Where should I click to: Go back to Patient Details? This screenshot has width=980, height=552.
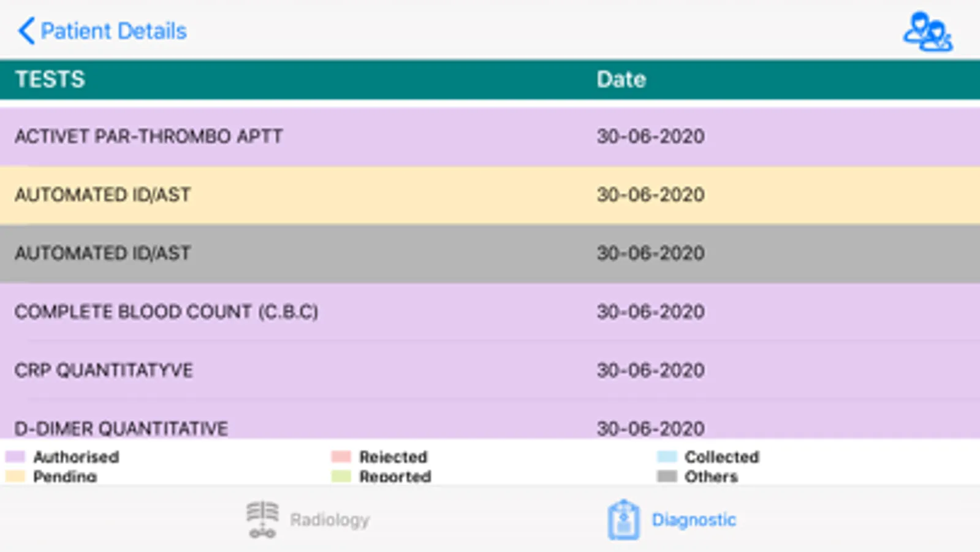(x=113, y=31)
